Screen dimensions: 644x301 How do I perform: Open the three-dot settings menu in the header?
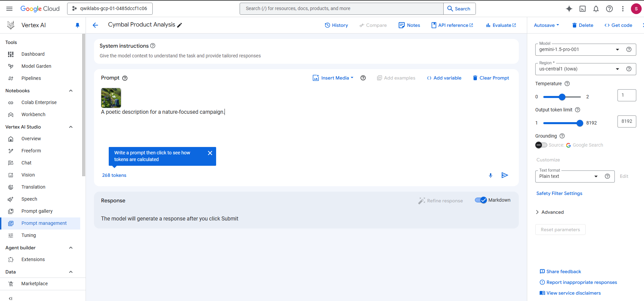pos(623,9)
